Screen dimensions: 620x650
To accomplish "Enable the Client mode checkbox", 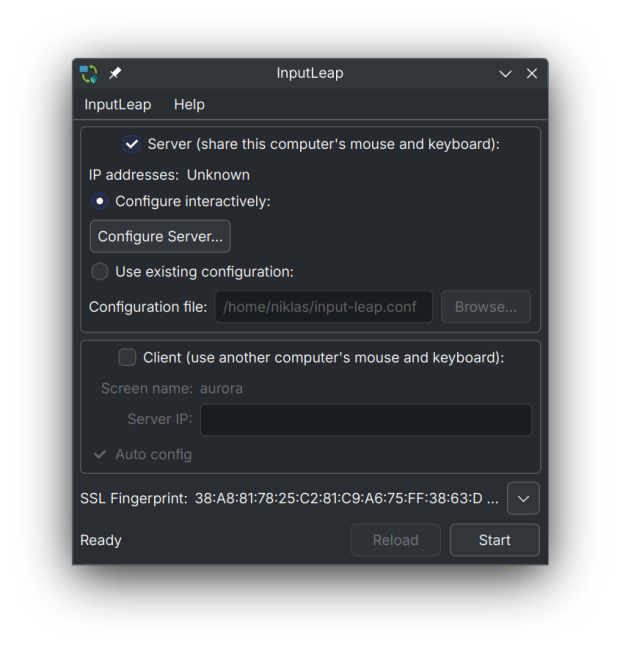I will coord(128,357).
